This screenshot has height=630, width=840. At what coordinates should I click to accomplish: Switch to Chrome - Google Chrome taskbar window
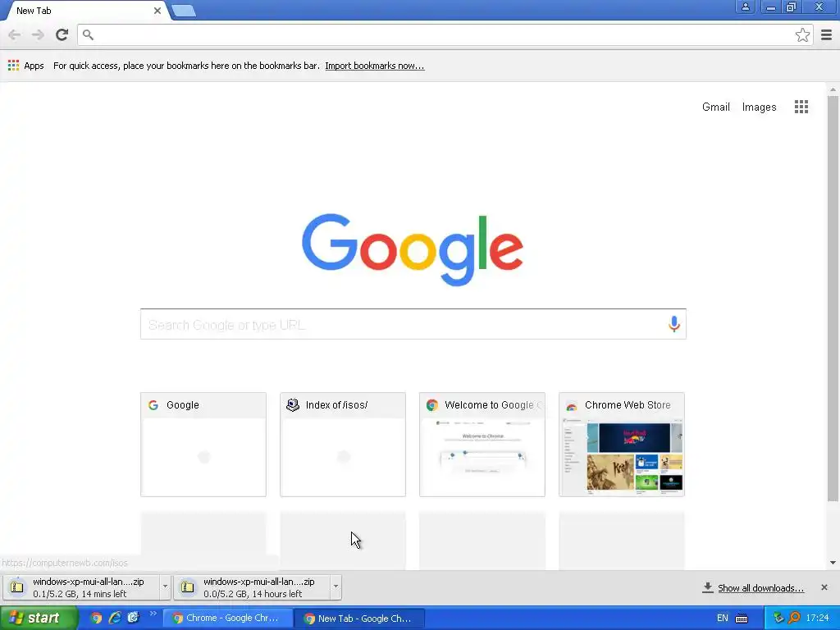pos(228,619)
